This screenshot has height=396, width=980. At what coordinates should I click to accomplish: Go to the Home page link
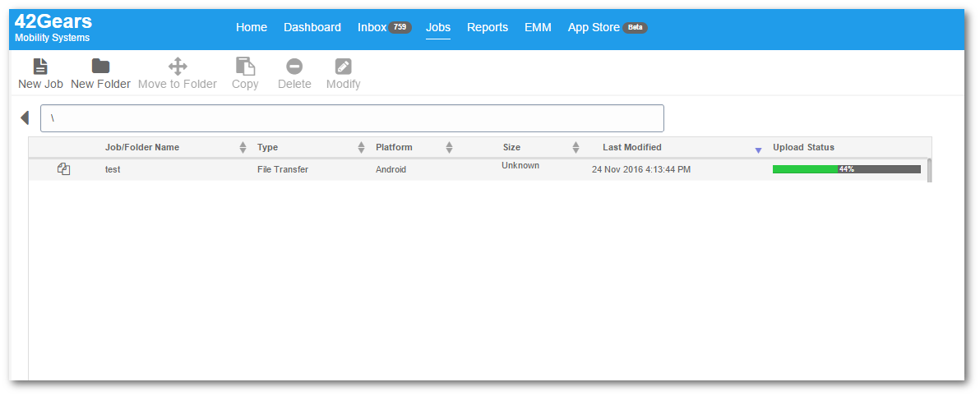pyautogui.click(x=252, y=27)
